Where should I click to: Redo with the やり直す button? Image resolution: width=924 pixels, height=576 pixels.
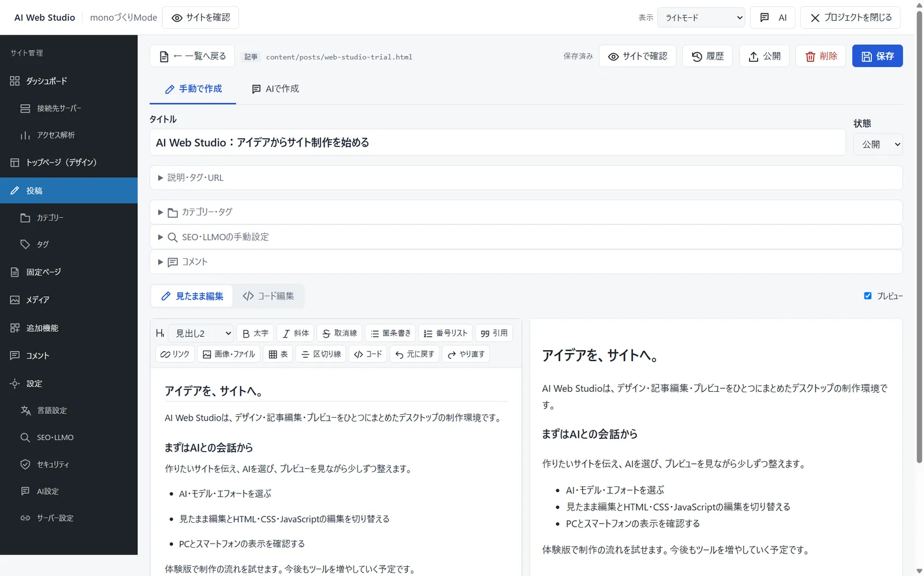point(466,354)
